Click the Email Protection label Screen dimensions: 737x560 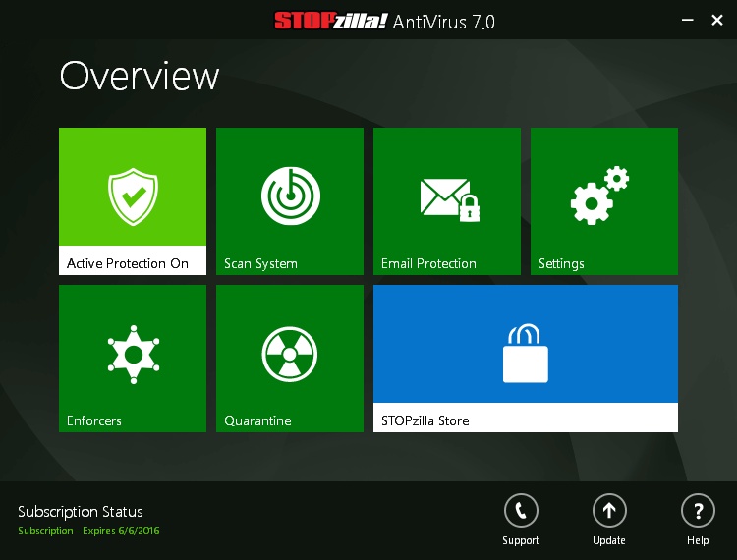[x=428, y=263]
